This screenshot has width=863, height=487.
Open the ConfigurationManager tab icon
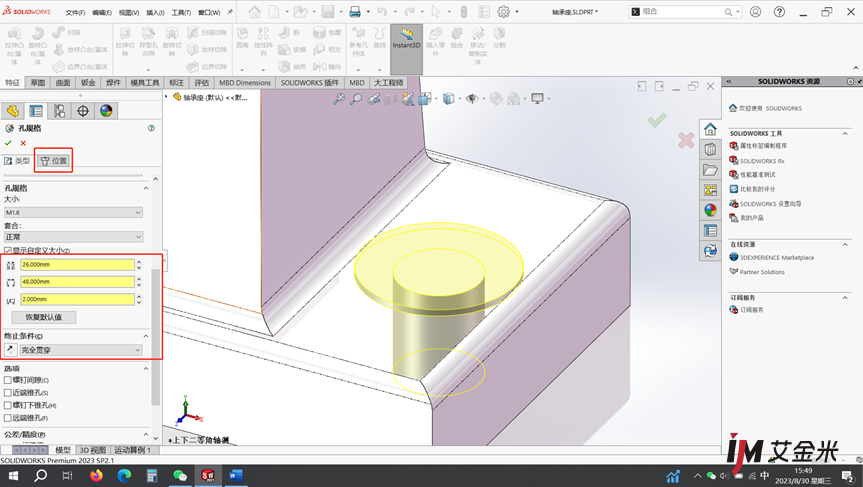59,111
